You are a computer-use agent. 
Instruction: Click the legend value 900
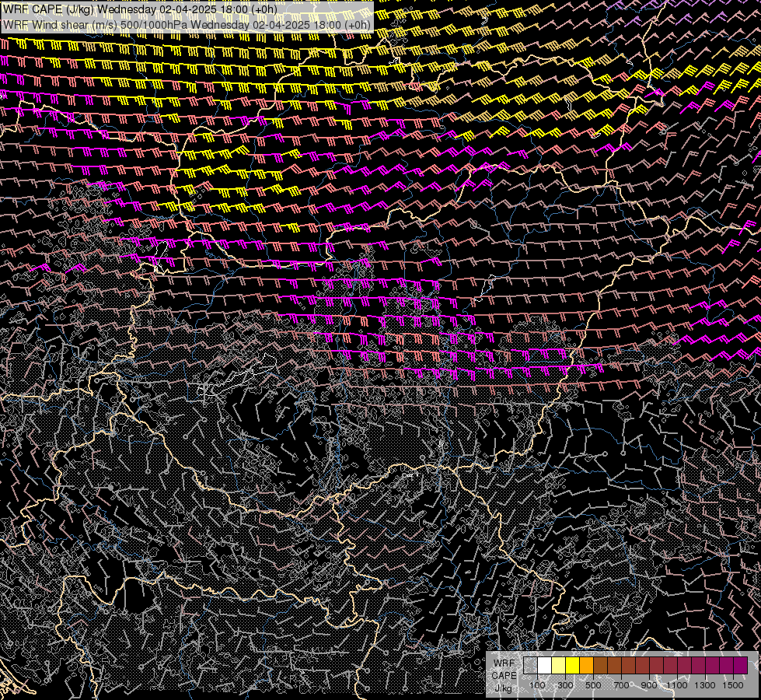pyautogui.click(x=649, y=685)
